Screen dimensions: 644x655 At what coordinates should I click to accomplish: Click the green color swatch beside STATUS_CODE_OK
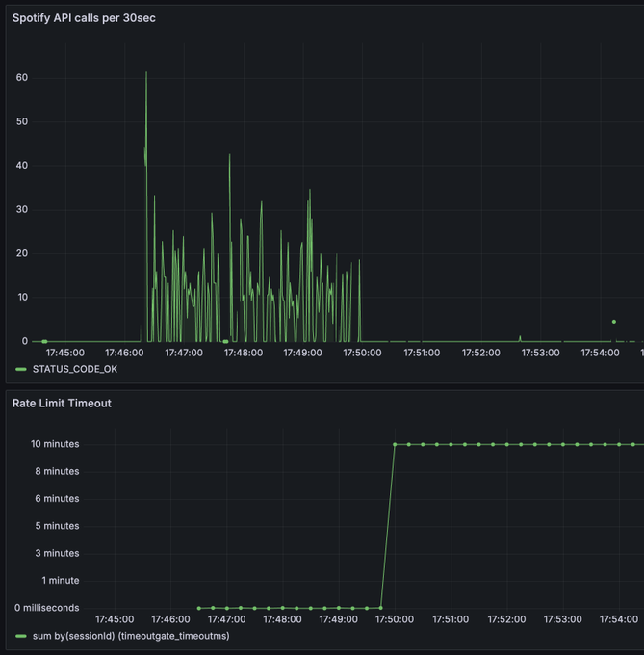[21, 369]
